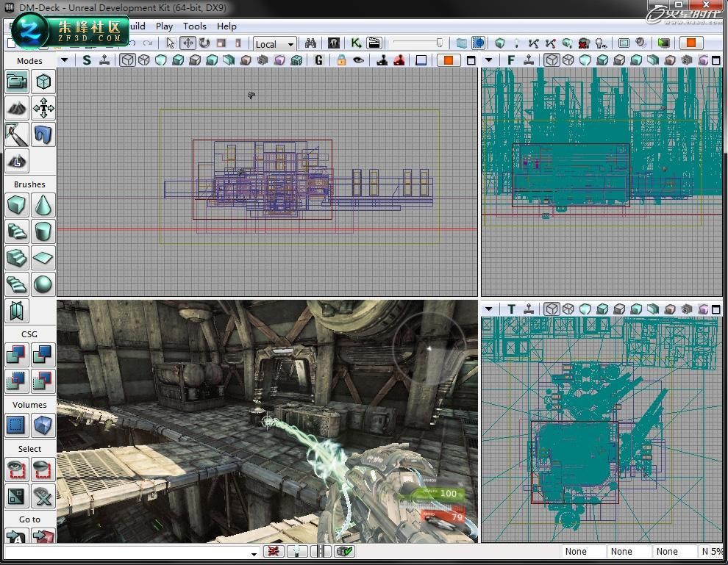Select Brush Wireframe in the S viewport

(x=127, y=60)
